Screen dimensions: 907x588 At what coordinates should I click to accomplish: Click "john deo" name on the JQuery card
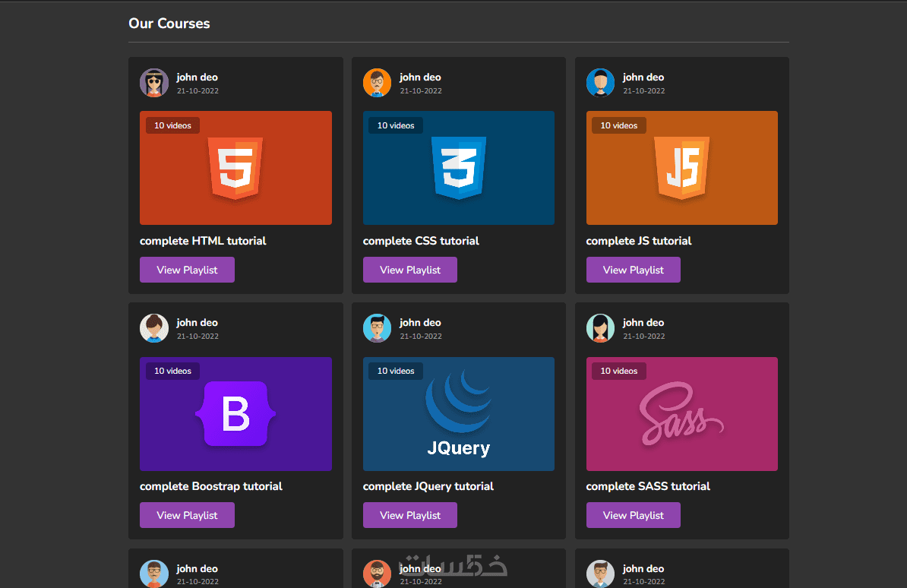(421, 322)
